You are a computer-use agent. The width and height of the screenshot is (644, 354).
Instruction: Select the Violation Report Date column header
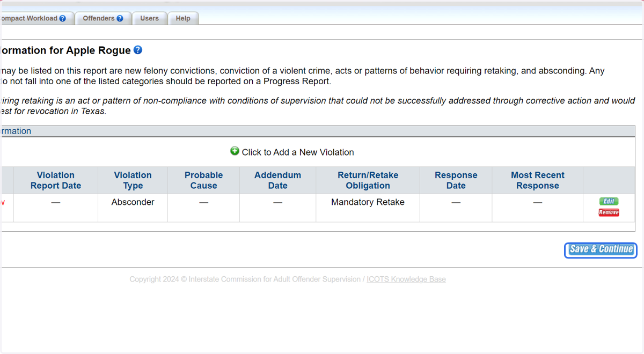(56, 180)
